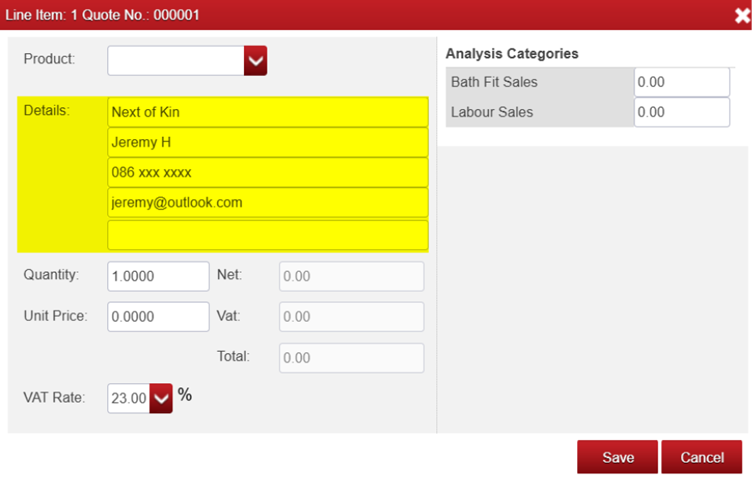The height and width of the screenshot is (480, 752).
Task: Click into the Product combo box field
Action: click(x=176, y=61)
